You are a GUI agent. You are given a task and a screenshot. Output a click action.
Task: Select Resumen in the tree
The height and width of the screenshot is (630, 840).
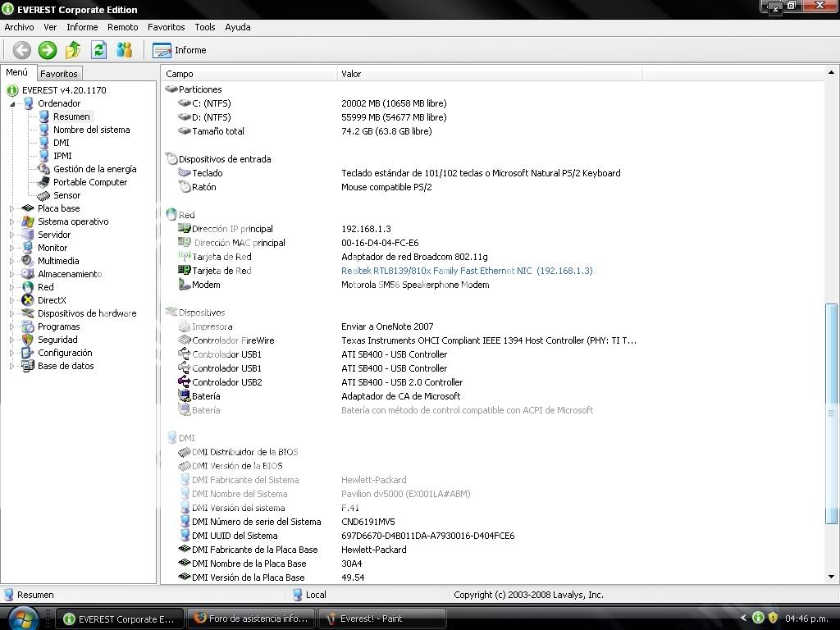(71, 116)
